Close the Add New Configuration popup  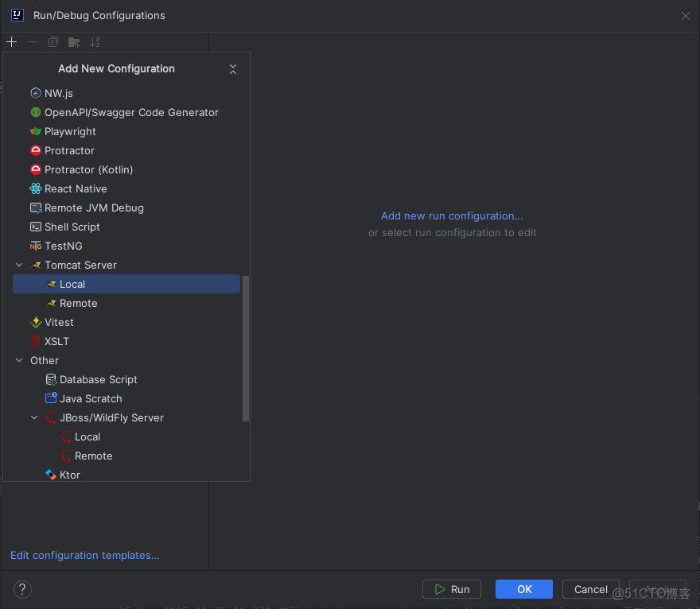pos(233,69)
